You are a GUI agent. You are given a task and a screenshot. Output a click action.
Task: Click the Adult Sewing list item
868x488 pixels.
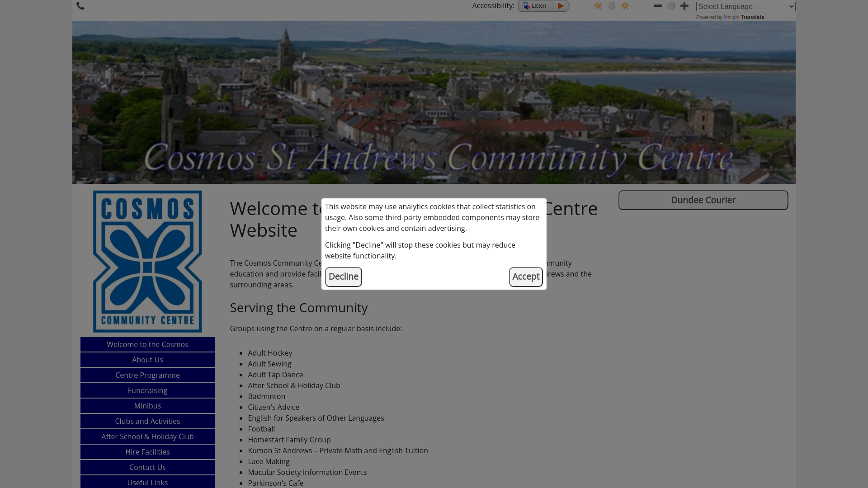269,364
